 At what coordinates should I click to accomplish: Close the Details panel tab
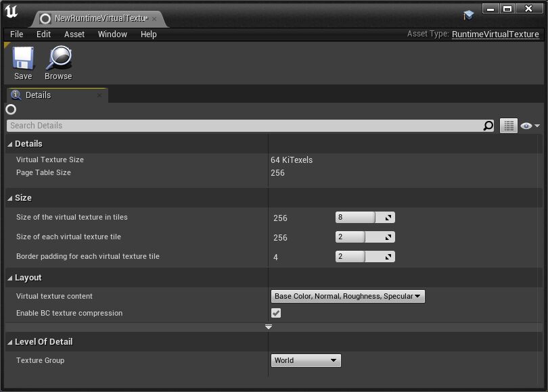[99, 95]
